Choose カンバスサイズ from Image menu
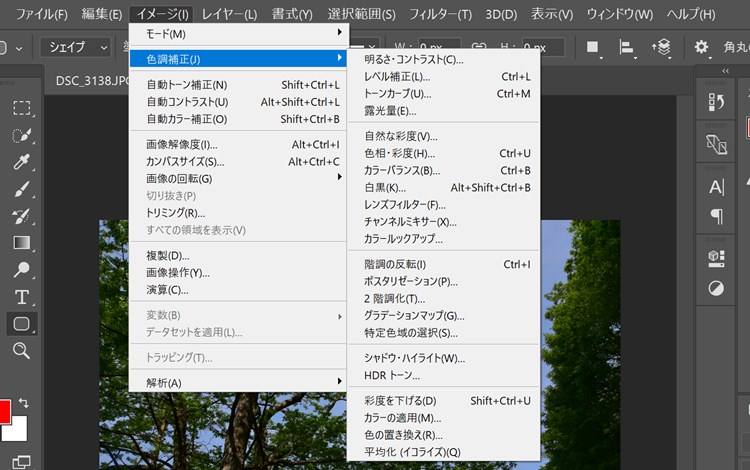The image size is (750, 470). (x=238, y=162)
